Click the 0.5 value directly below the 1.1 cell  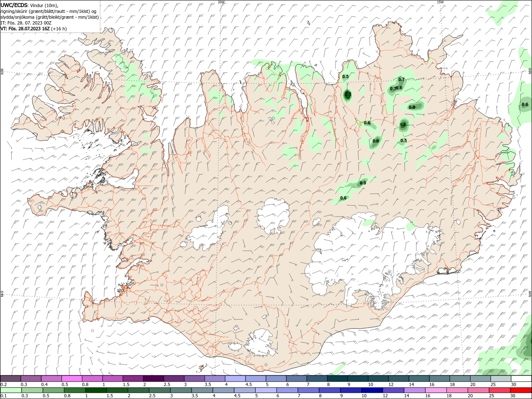[404, 140]
